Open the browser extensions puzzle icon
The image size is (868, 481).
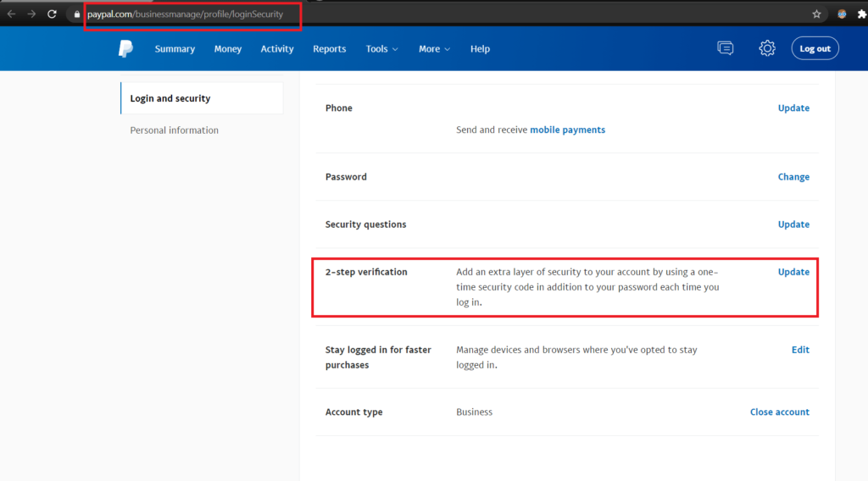(x=862, y=14)
